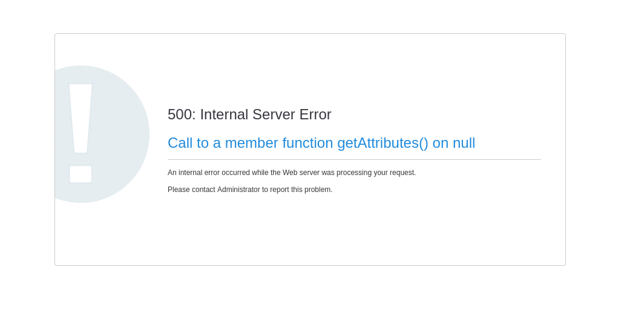Click the '500' status code number

179,114
